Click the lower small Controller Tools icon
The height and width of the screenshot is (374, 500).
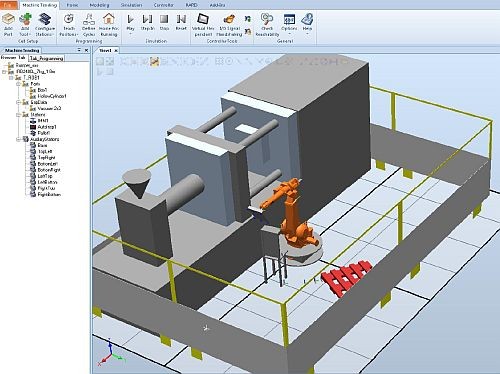point(248,32)
